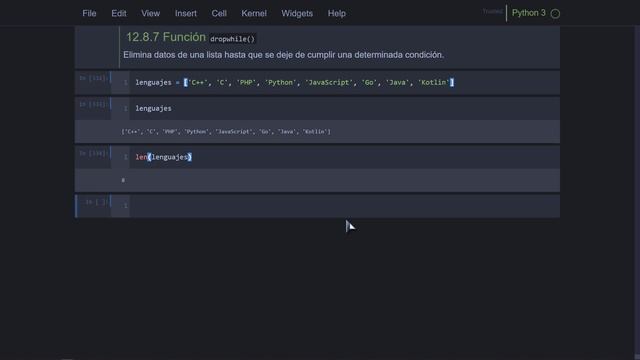
Task: Open the Help menu
Action: [x=337, y=13]
